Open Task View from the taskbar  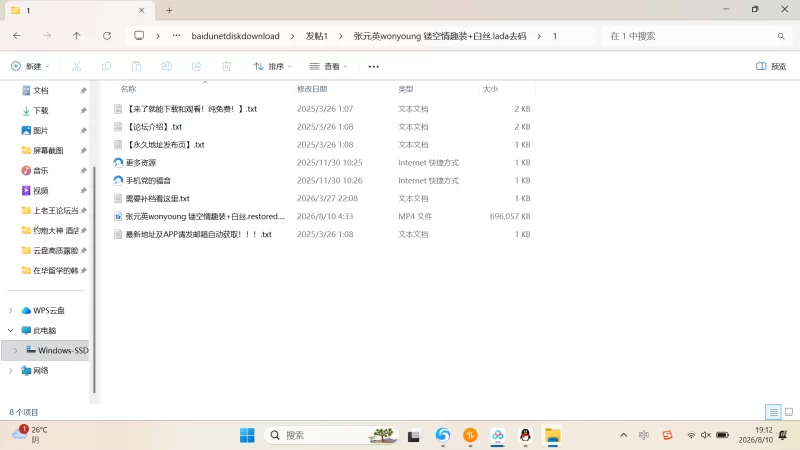tap(413, 436)
